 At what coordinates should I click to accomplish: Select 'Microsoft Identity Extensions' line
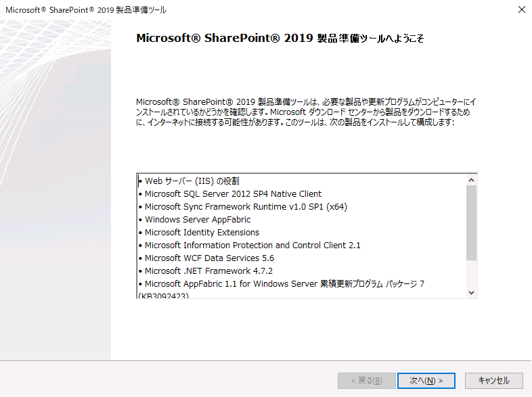202,233
